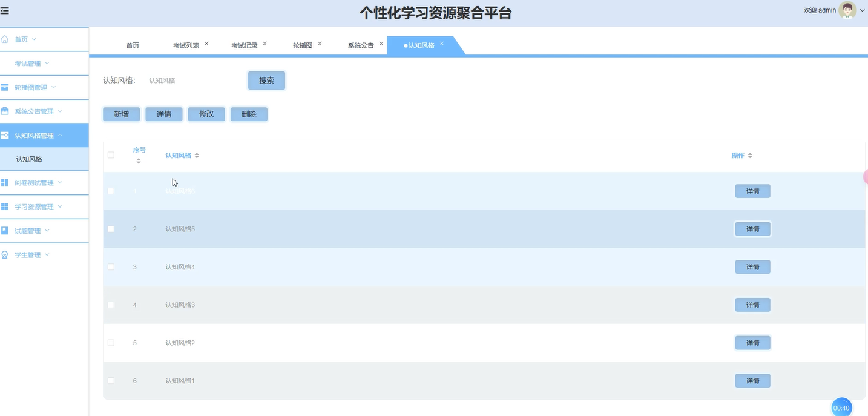This screenshot has width=868, height=416.
Task: Close the 考试列表 tab
Action: pyautogui.click(x=206, y=44)
